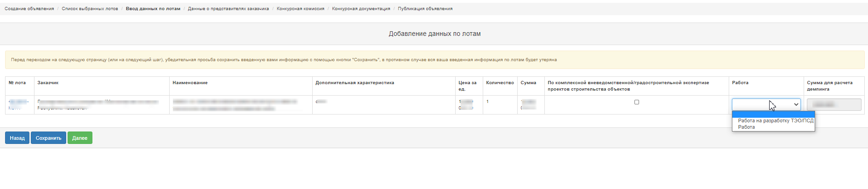
Task: Go to 'Публикация объявления' step
Action: (x=425, y=9)
